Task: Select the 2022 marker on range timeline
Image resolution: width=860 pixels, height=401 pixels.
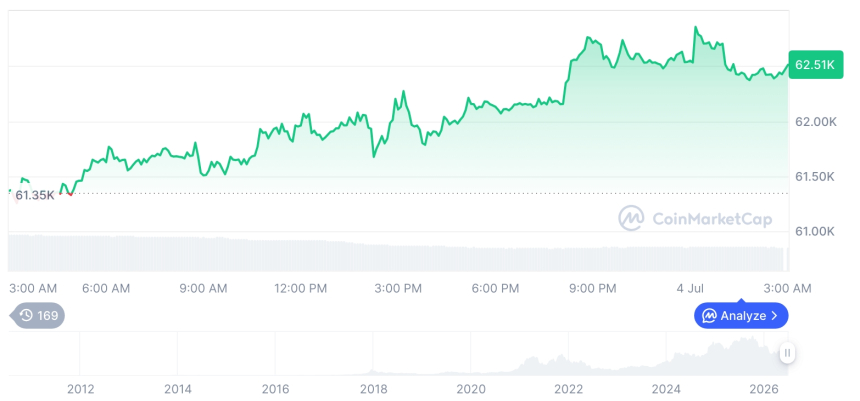Action: 568,389
